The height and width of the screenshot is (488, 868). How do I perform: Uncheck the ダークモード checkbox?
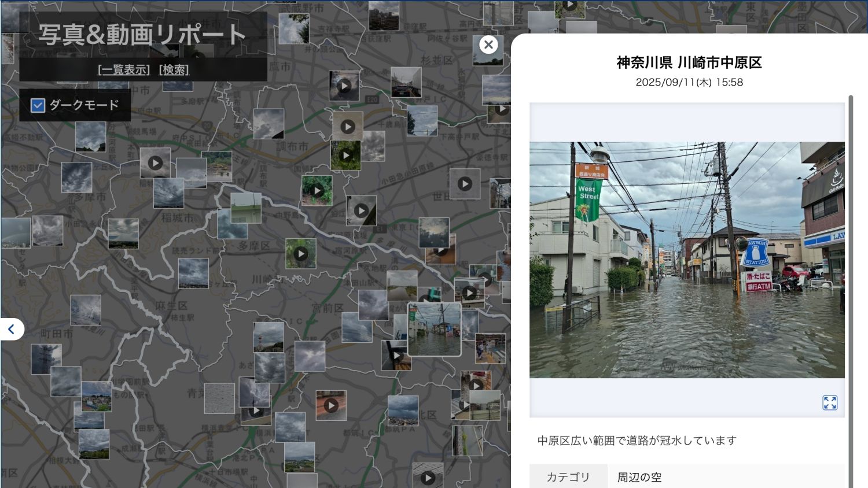[x=38, y=105]
